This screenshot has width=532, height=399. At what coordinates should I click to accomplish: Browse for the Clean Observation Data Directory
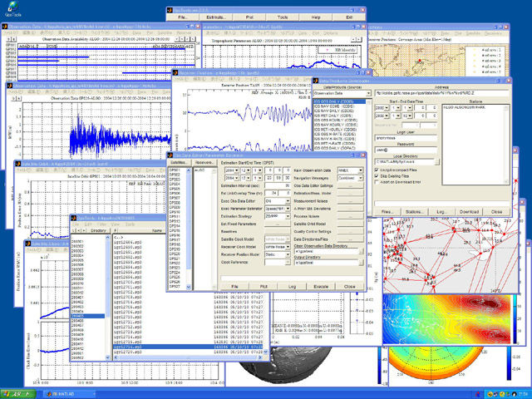361,251
